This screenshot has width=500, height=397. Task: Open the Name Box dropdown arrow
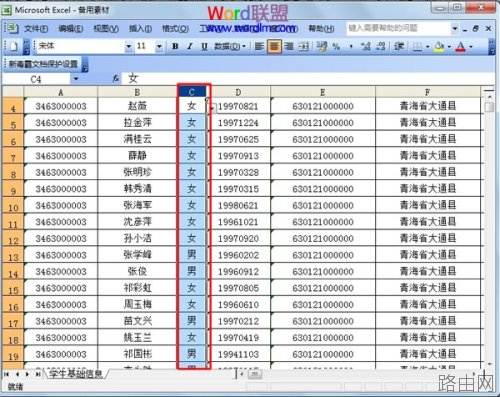(x=76, y=79)
